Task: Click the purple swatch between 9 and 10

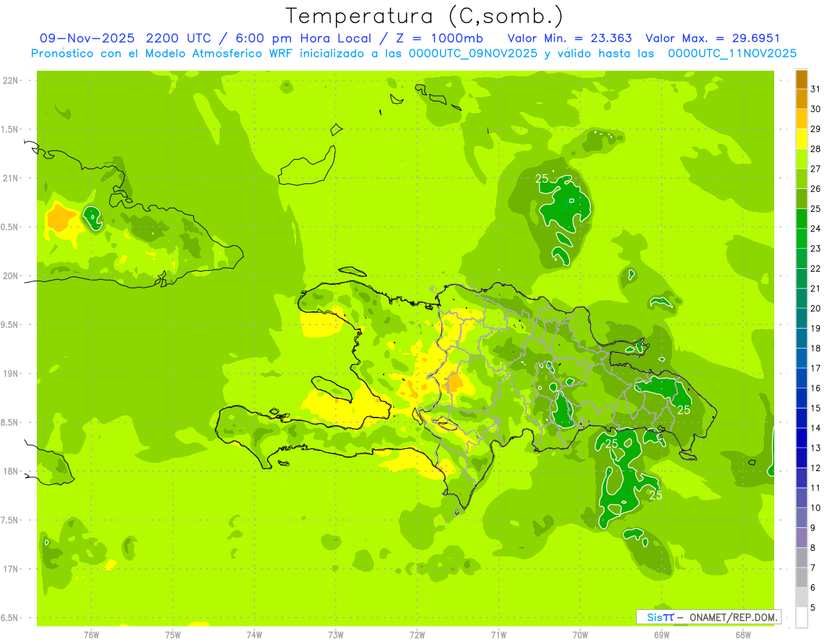Action: tap(801, 518)
